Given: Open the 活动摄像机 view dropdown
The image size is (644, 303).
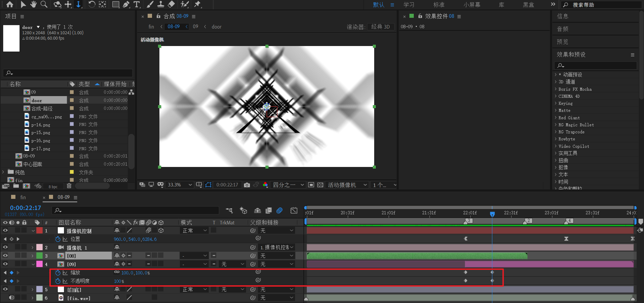Looking at the screenshot, I should click(x=347, y=185).
